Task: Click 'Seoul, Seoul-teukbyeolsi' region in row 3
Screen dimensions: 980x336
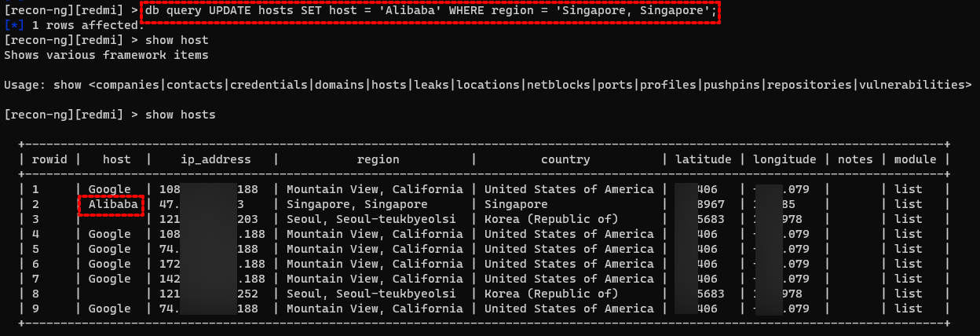Action: [x=371, y=219]
